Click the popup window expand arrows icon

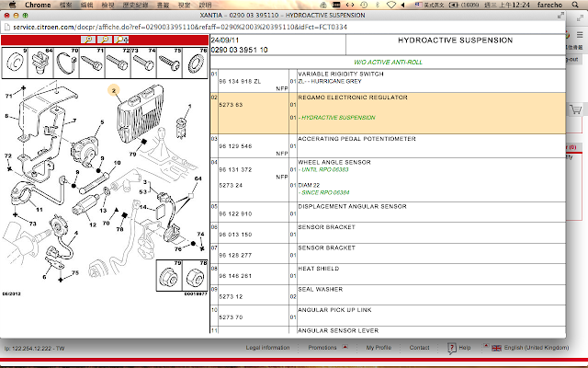(560, 16)
